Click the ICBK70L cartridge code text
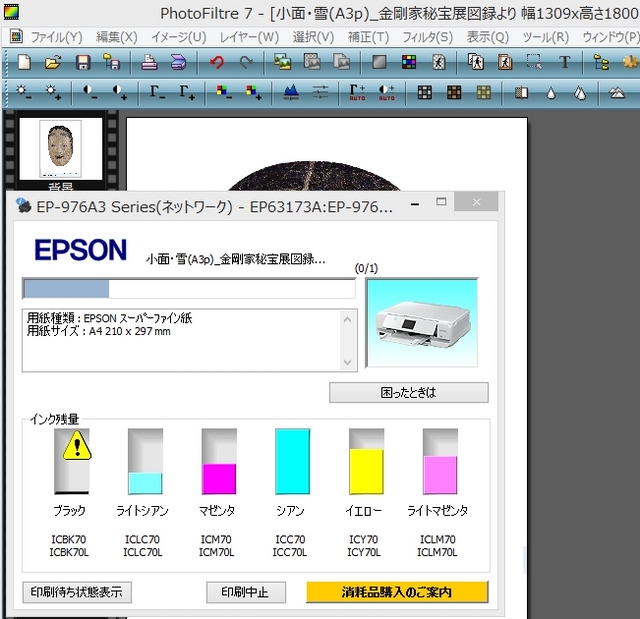 click(69, 552)
